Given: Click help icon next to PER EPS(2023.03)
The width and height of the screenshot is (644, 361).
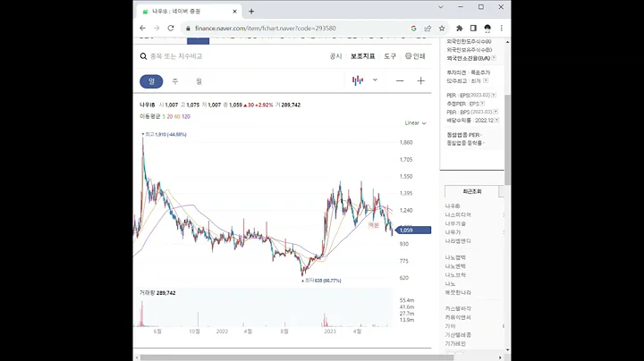Looking at the screenshot, I should 494,96.
